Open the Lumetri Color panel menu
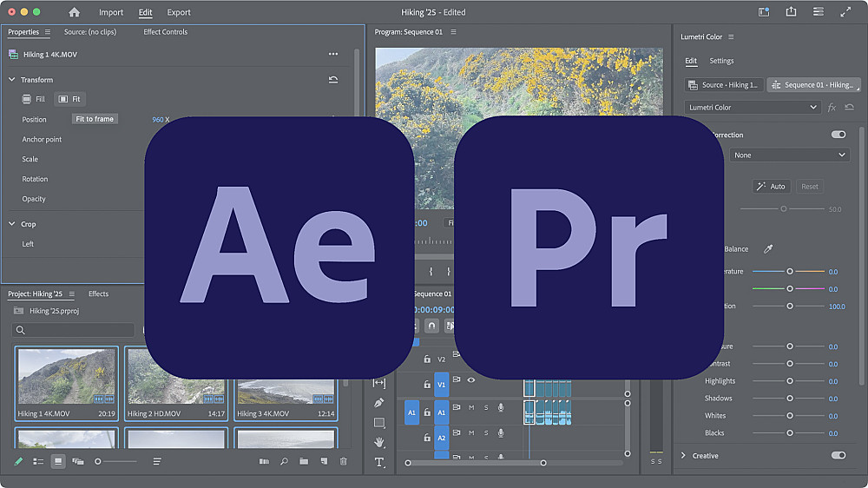The image size is (868, 488). [731, 36]
